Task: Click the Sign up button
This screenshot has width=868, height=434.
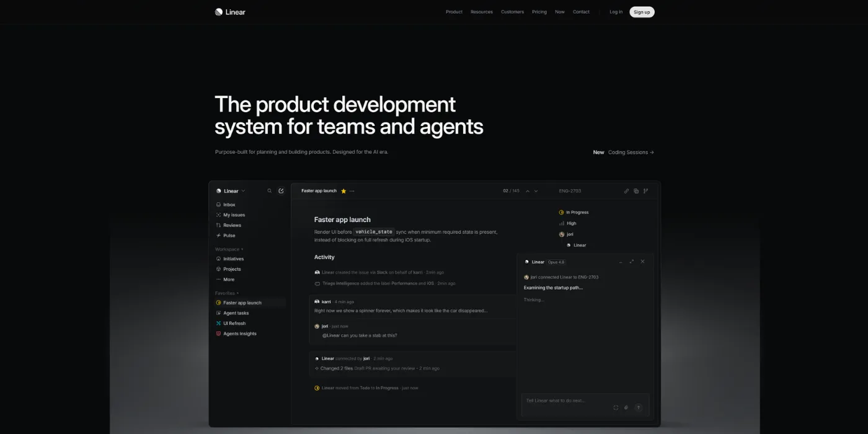Action: point(642,12)
